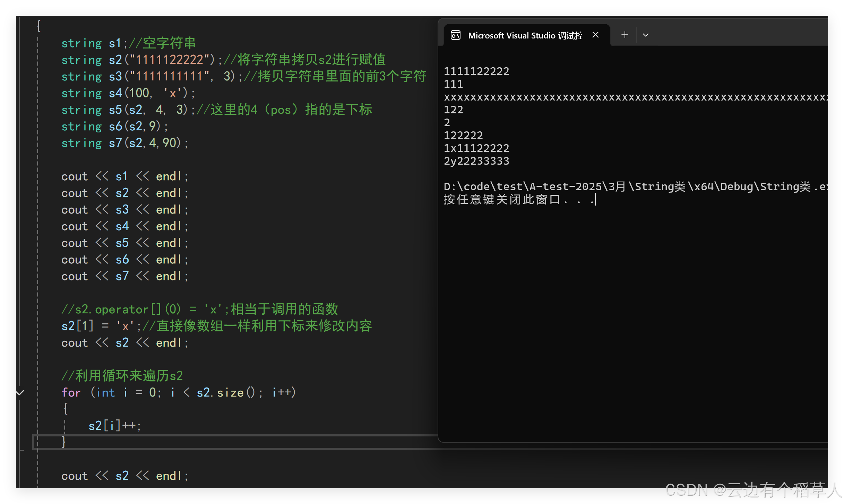Collapse the for loop code block
Screen dimensions: 844x504
pyautogui.click(x=20, y=393)
